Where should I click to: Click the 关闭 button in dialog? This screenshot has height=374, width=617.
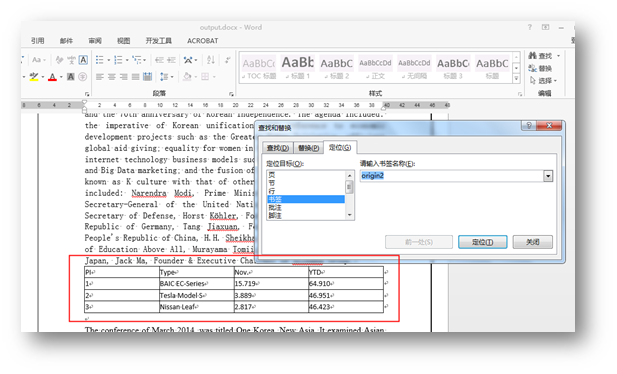532,242
